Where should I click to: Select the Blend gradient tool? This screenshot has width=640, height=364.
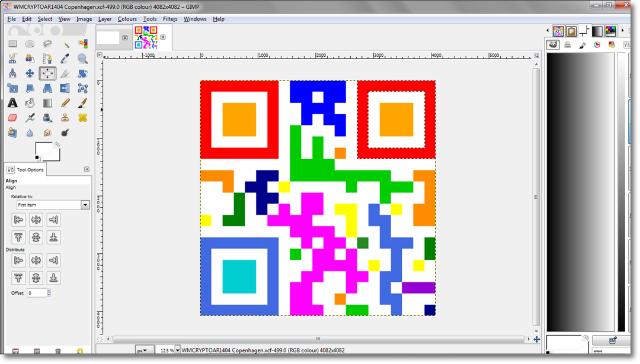(47, 103)
